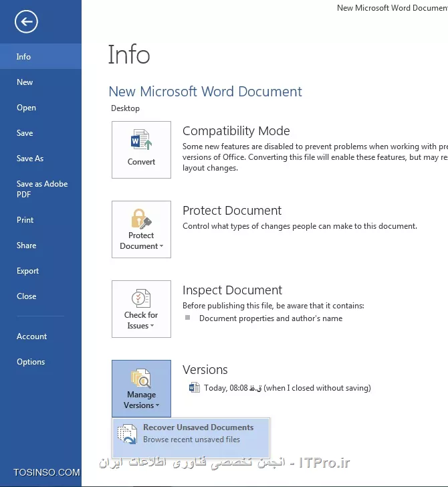The width and height of the screenshot is (448, 487).
Task: Click the large Info page heading
Action: [129, 54]
